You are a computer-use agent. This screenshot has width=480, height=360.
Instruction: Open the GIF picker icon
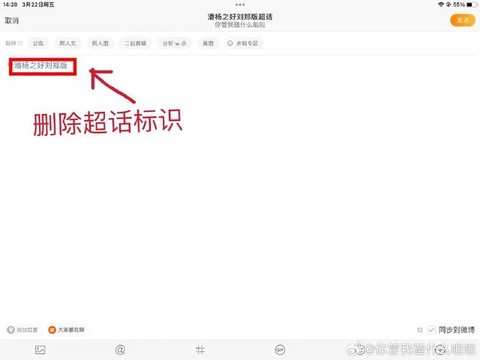[x=280, y=350]
